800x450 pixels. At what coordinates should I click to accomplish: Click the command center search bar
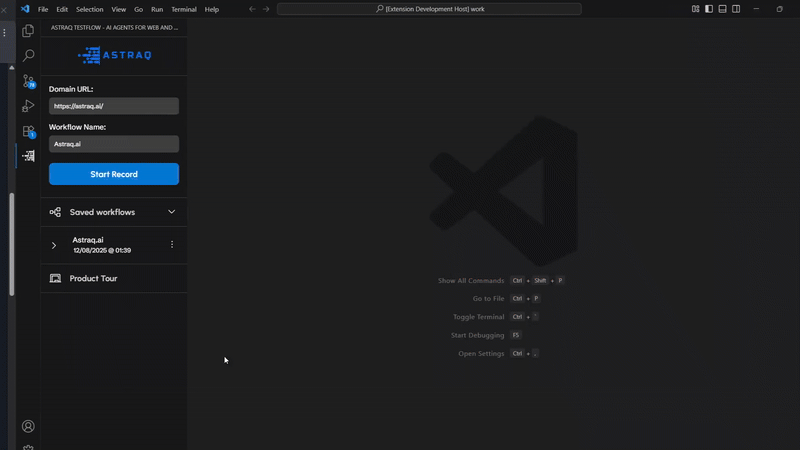tap(429, 9)
